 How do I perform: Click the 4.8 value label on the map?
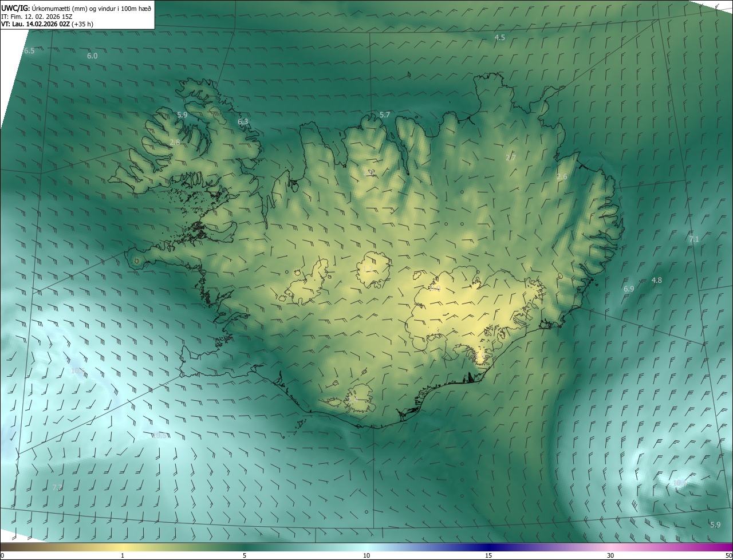tap(657, 281)
